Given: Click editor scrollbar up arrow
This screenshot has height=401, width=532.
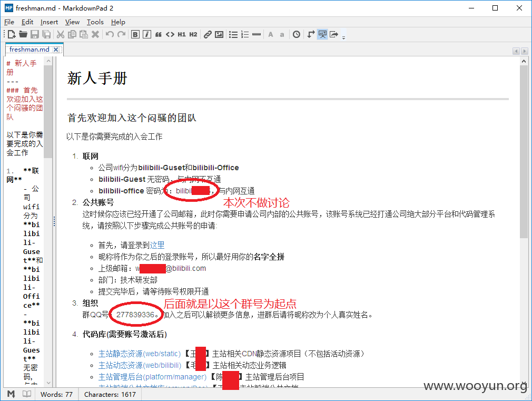Looking at the screenshot, I should pyautogui.click(x=48, y=61).
